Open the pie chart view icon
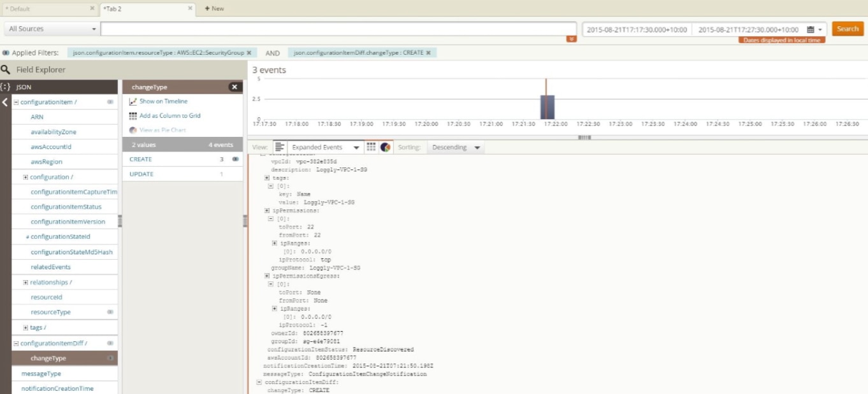The height and width of the screenshot is (394, 868). pos(386,147)
